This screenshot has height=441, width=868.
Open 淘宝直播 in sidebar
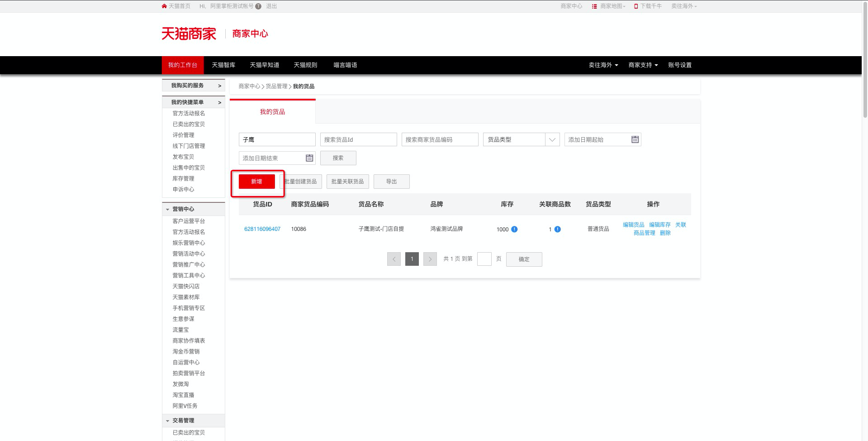183,395
